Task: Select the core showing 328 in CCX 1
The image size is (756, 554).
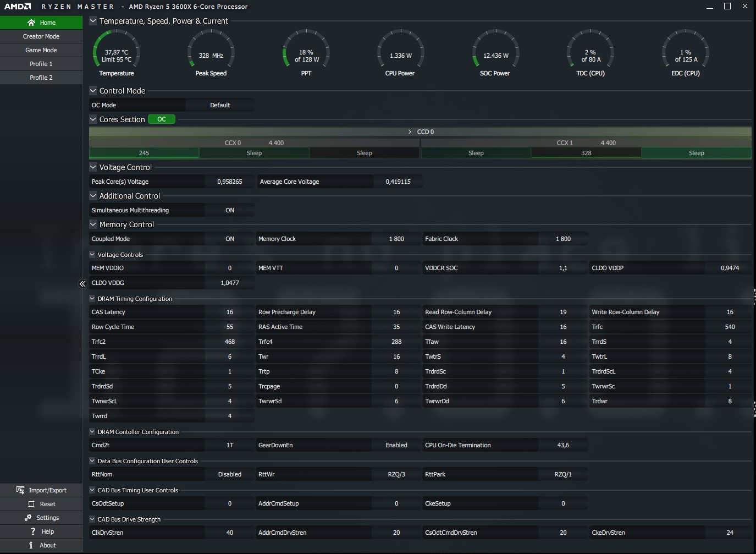Action: pos(587,153)
